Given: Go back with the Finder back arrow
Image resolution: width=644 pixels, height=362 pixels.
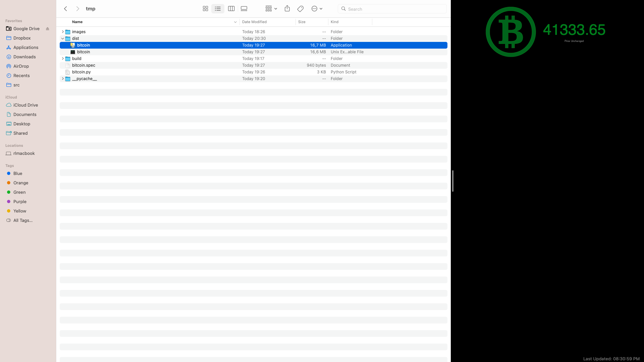Looking at the screenshot, I should point(66,9).
